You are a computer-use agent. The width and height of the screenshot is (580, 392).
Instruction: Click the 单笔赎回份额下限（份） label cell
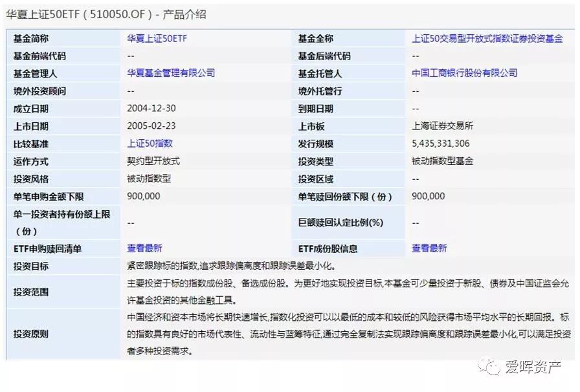348,197
